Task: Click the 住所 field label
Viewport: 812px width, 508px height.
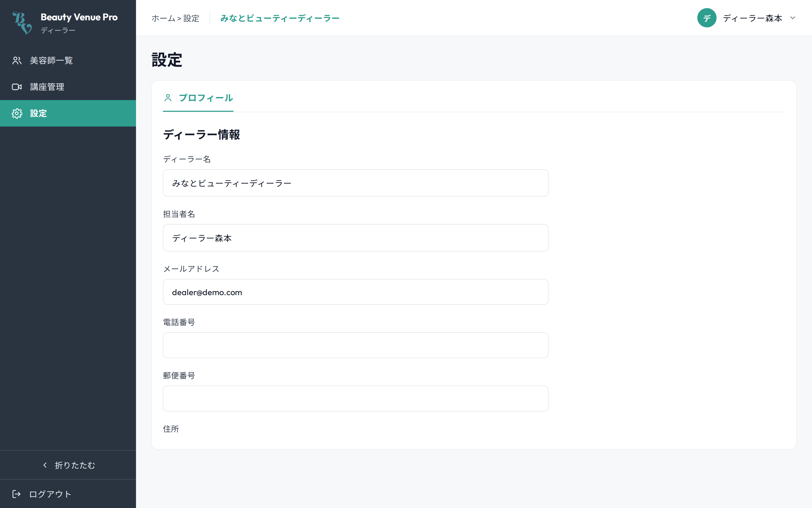Action: (171, 429)
